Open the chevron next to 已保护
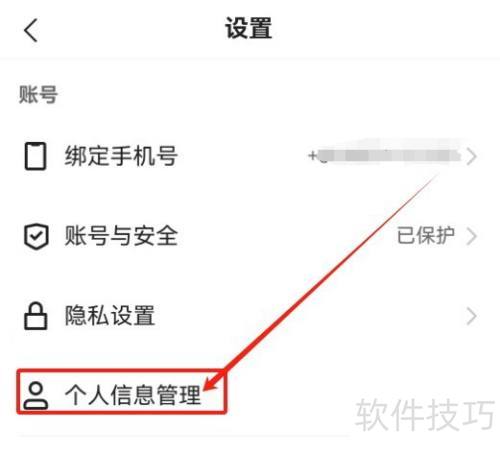 coord(471,236)
